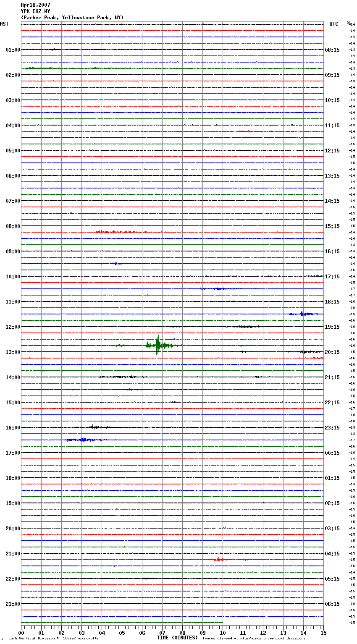Viewport: 357px width, 644px height.
Task: Click minute 07 on the bottom time axis
Action: pos(162,633)
